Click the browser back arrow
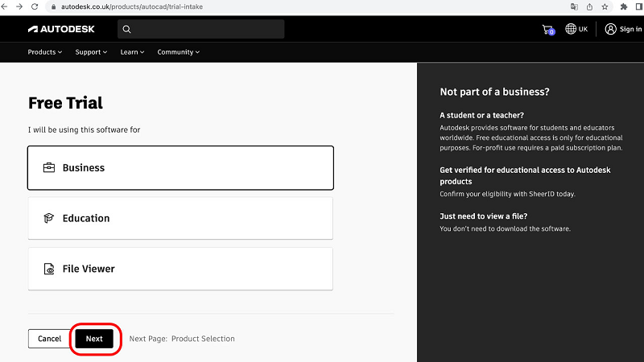The height and width of the screenshot is (362, 644). [x=5, y=6]
